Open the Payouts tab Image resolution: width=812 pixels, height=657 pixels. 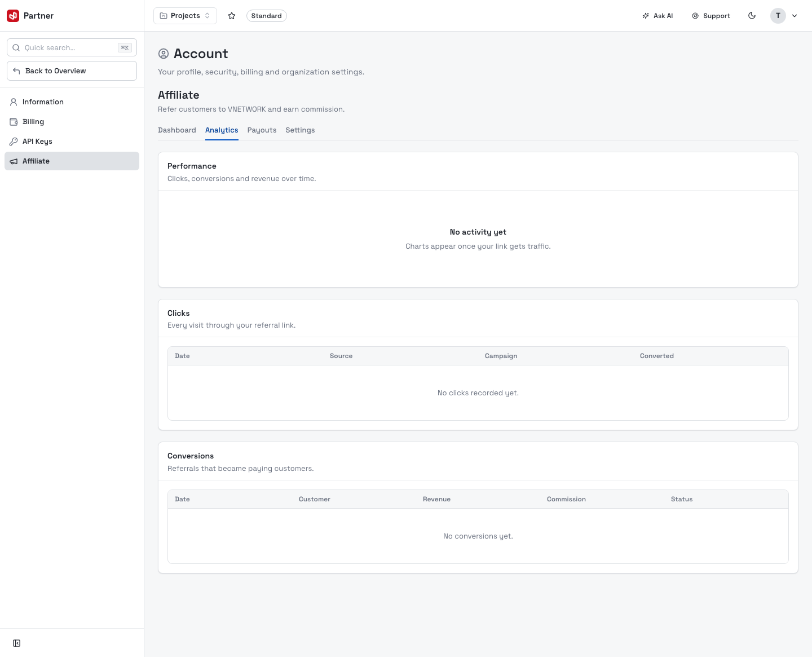262,130
